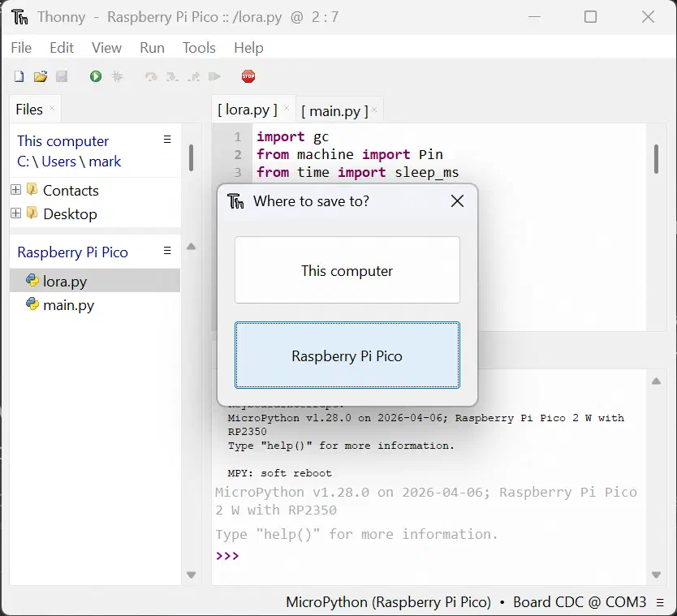Image resolution: width=677 pixels, height=616 pixels.
Task: Close the lora.py editor tab
Action: point(287,109)
